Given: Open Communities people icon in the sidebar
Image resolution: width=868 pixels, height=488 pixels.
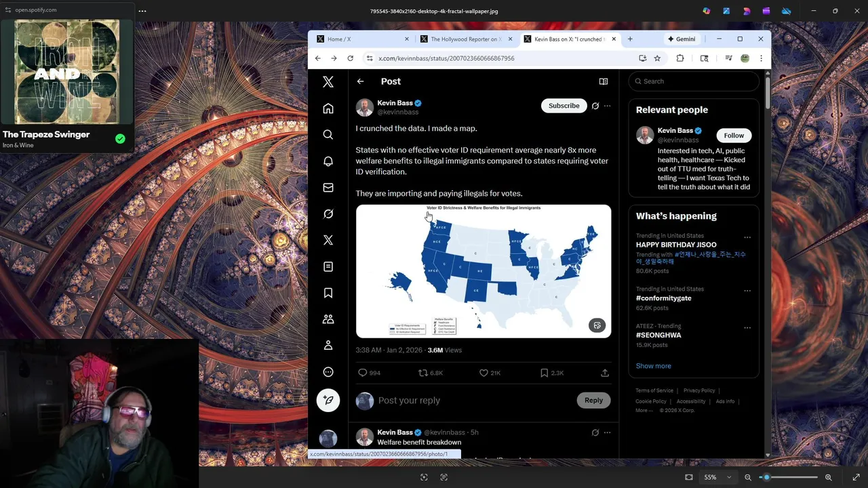Looking at the screenshot, I should point(328,319).
